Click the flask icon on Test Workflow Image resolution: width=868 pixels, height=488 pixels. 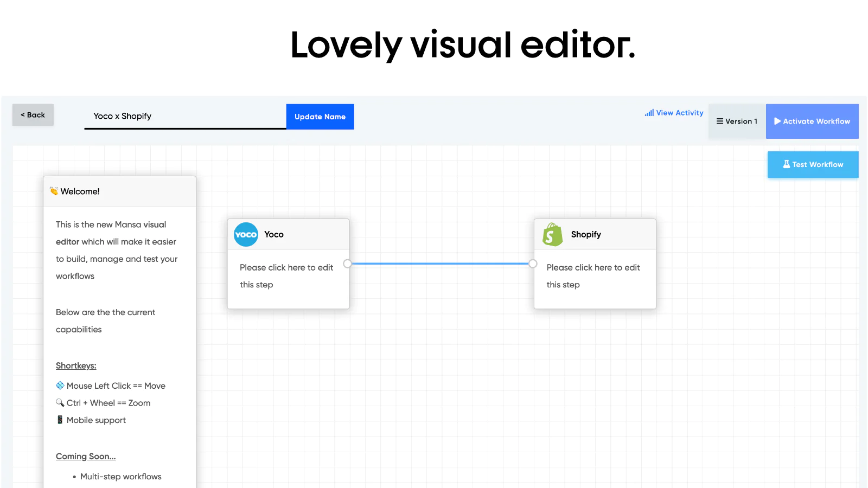786,164
